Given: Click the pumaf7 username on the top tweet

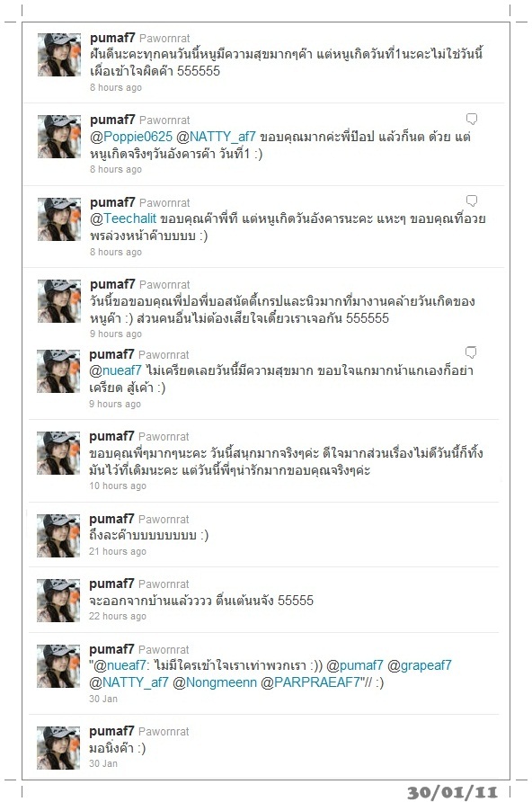Looking at the screenshot, I should pos(112,39).
